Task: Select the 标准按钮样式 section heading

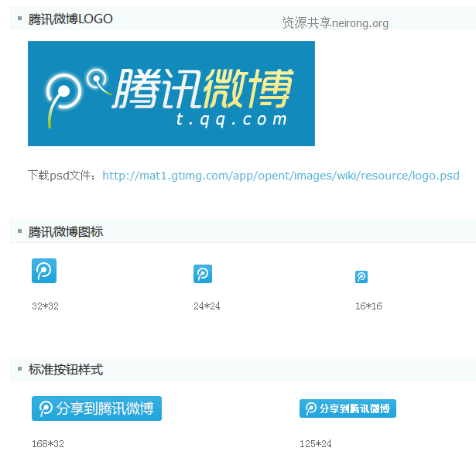Action: [66, 369]
